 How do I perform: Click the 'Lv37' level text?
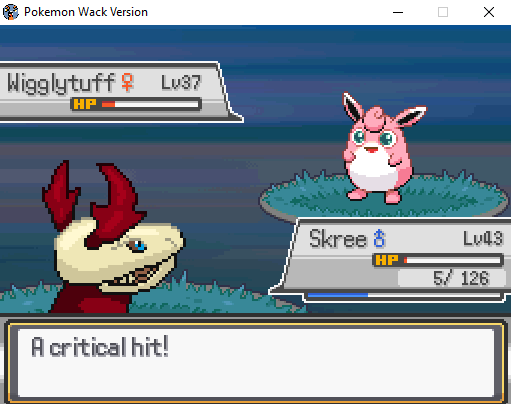[x=181, y=82]
